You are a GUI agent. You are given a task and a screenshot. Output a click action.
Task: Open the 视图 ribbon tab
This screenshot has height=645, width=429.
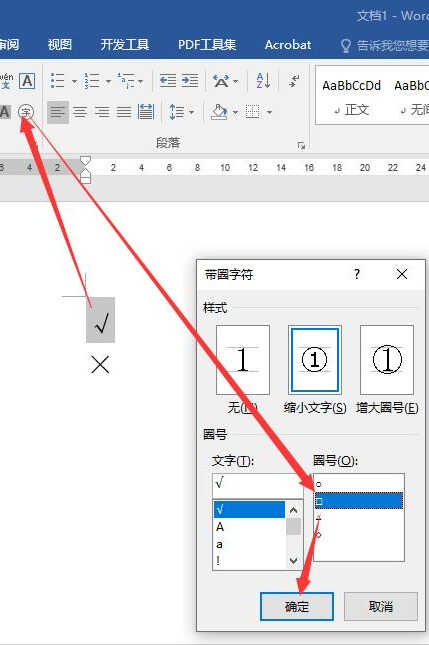coord(60,44)
